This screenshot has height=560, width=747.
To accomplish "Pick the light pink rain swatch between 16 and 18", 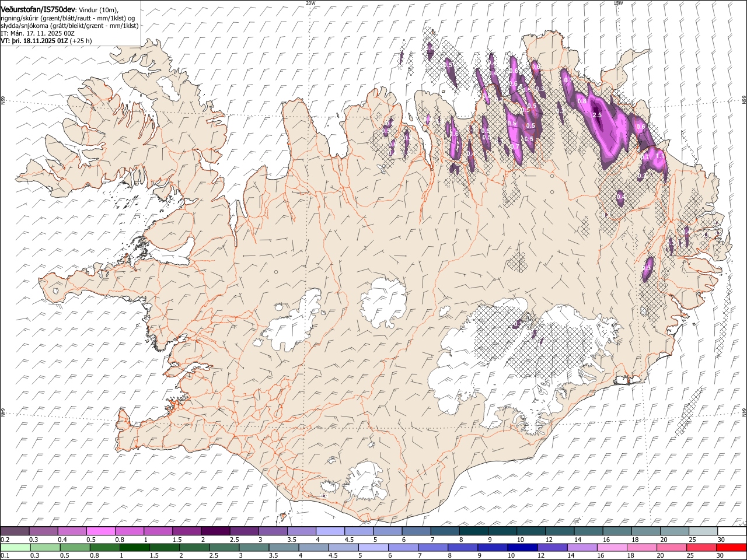I will click(x=612, y=547).
